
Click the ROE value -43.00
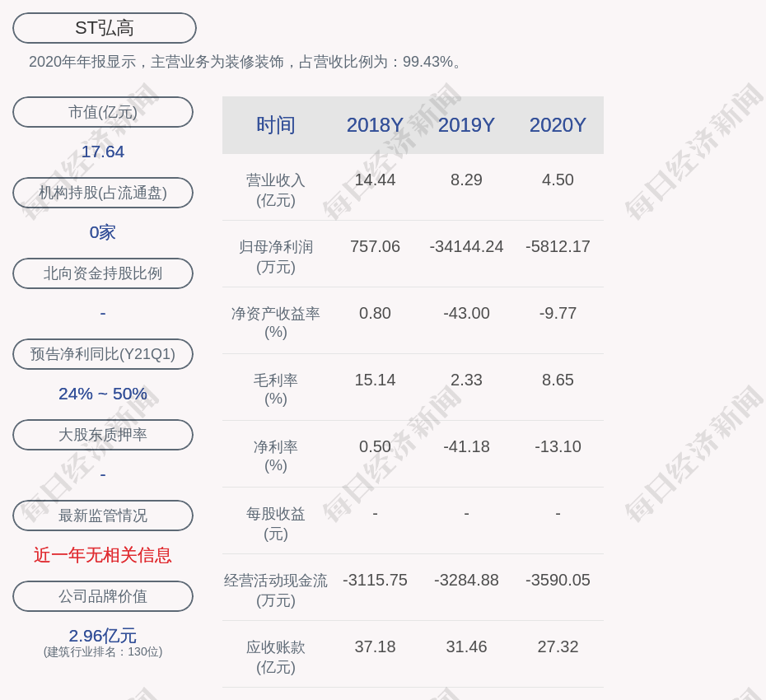(x=466, y=313)
